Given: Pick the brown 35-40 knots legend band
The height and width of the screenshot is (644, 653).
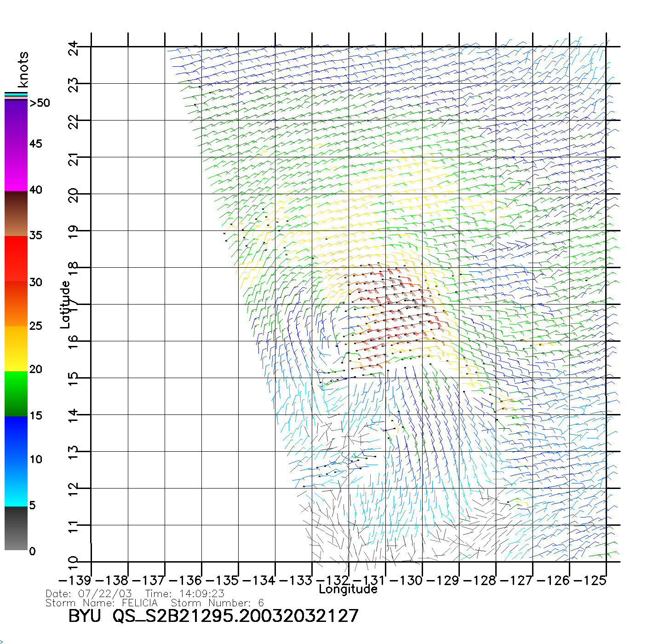Looking at the screenshot, I should click(x=16, y=213).
